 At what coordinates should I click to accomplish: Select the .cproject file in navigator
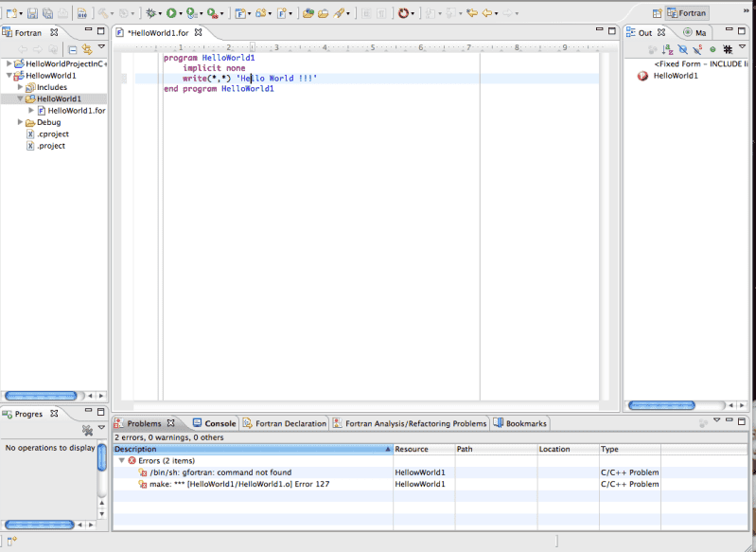point(52,134)
